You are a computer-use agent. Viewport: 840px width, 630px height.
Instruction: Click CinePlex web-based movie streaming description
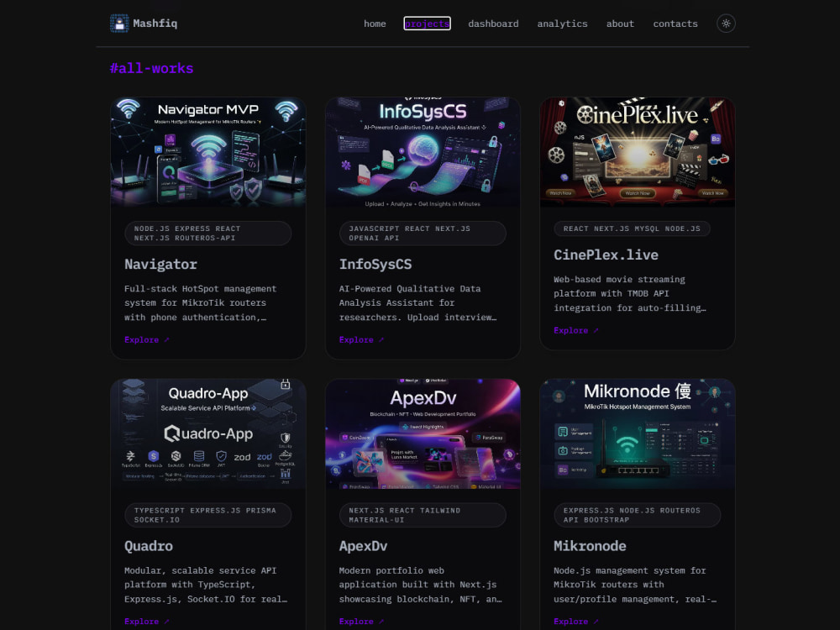[x=629, y=293]
